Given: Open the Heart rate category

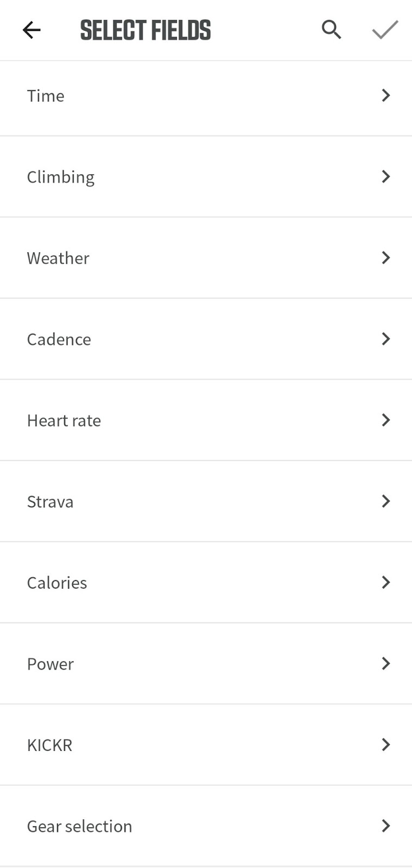Looking at the screenshot, I should pyautogui.click(x=64, y=420).
